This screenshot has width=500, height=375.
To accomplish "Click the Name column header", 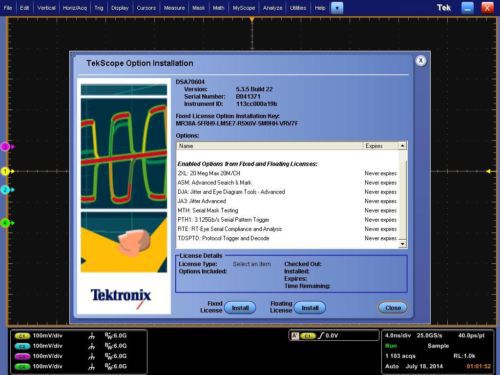I will (x=269, y=146).
